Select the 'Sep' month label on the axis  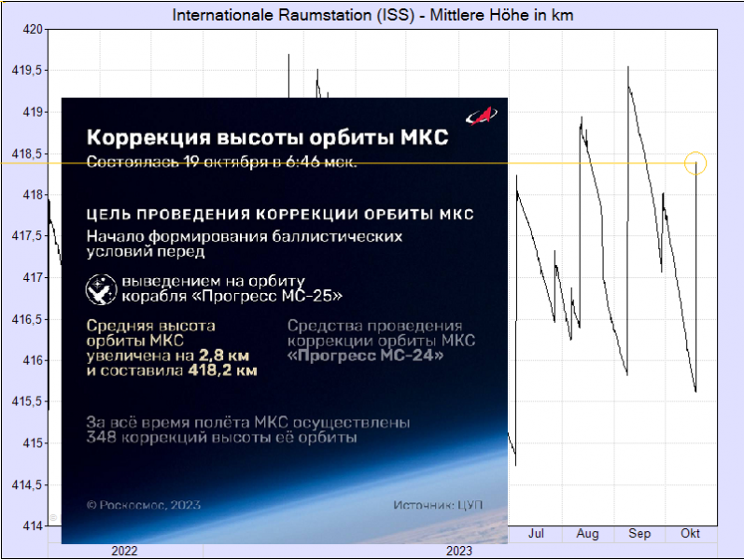639,534
